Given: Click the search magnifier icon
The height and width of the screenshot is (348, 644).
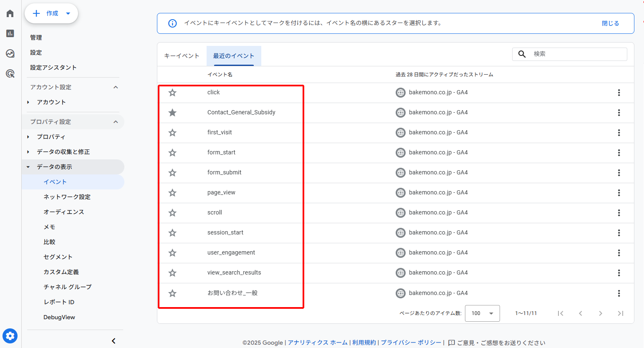Looking at the screenshot, I should tap(522, 54).
